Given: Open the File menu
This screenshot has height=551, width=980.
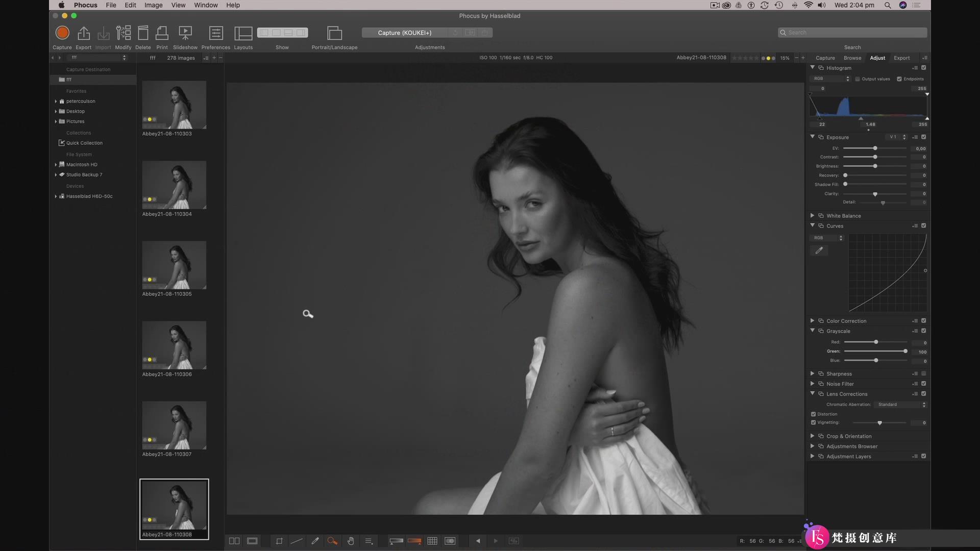Looking at the screenshot, I should tap(111, 5).
